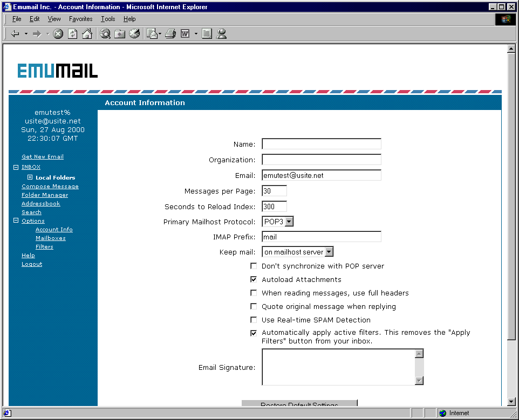Screen dimensions: 519x420
Task: Click the page's vertical scrollbar down arrow
Action: pos(511,402)
